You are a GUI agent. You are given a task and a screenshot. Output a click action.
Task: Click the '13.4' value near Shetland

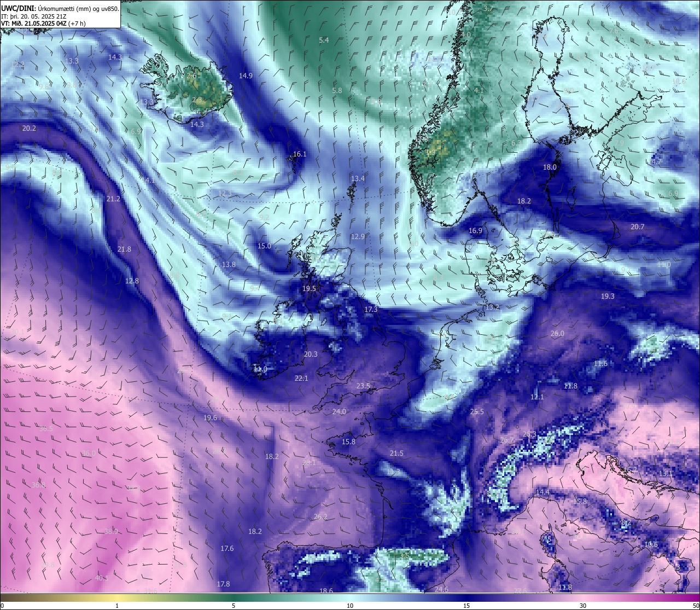(x=358, y=179)
